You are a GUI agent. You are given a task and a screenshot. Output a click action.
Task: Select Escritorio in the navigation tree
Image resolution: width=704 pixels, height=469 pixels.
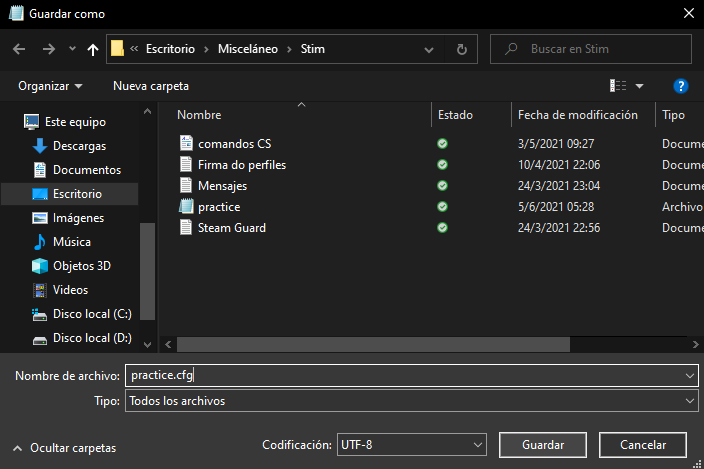coord(76,194)
